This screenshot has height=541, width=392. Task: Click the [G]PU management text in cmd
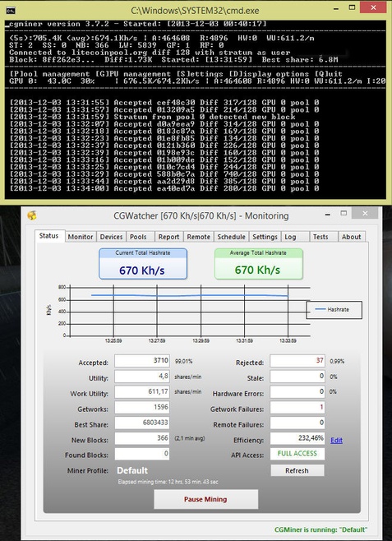pyautogui.click(x=132, y=74)
